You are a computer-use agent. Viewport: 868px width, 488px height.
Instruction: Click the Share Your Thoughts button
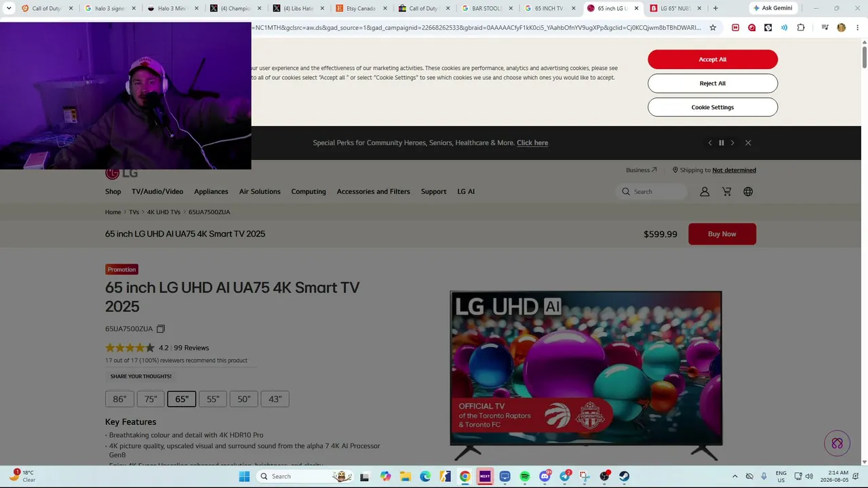click(141, 376)
